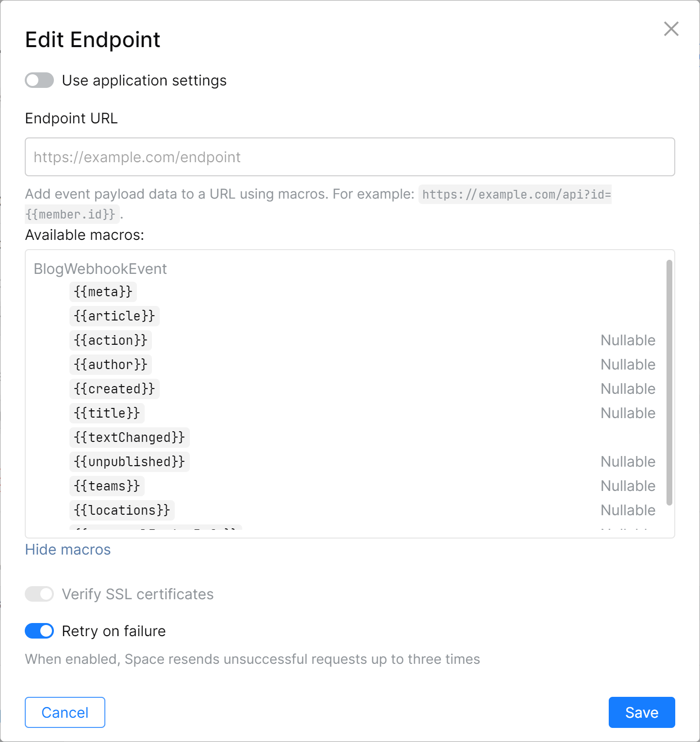
Task: Click the {{created}} macro tag
Action: [115, 389]
